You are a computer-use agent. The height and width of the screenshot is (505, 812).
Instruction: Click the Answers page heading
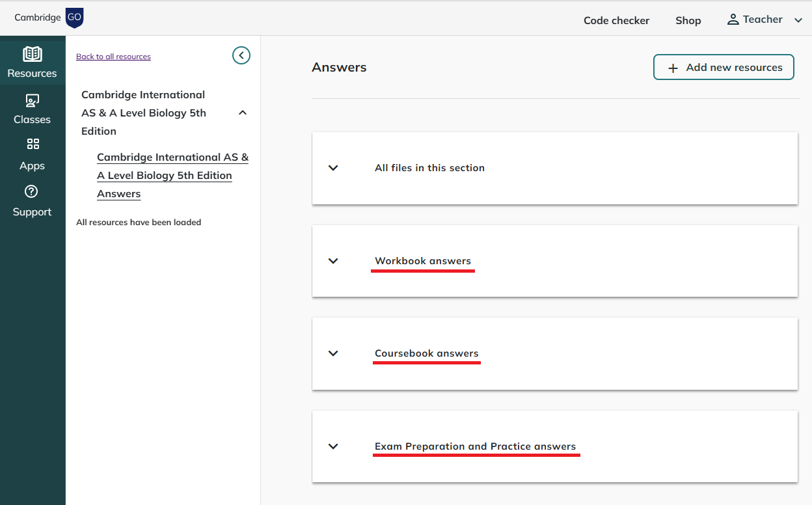click(x=339, y=67)
